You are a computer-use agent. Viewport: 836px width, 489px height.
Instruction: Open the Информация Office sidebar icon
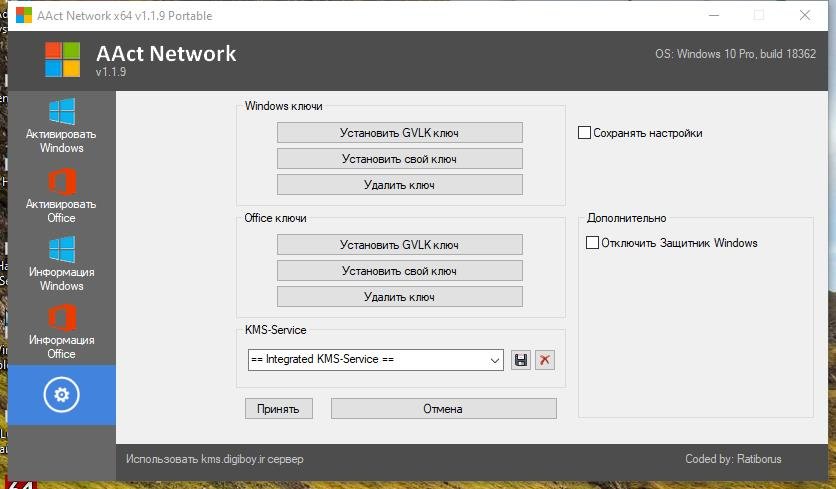pyautogui.click(x=61, y=318)
